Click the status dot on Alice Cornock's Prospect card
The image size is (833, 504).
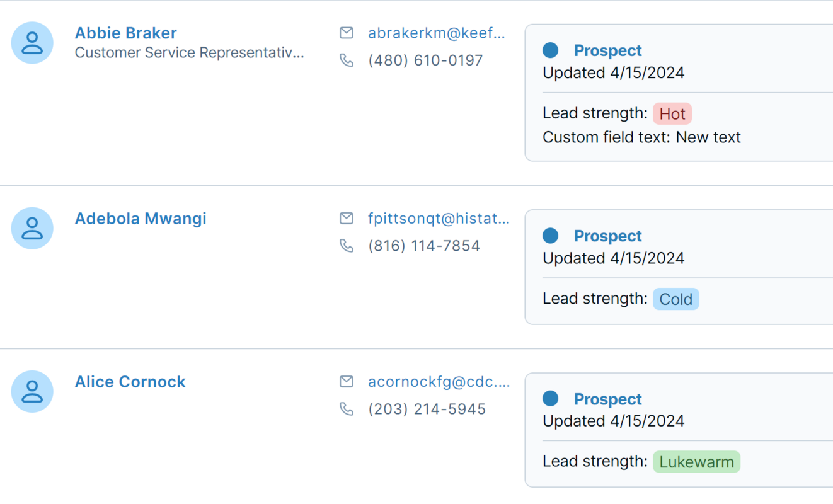pyautogui.click(x=551, y=398)
